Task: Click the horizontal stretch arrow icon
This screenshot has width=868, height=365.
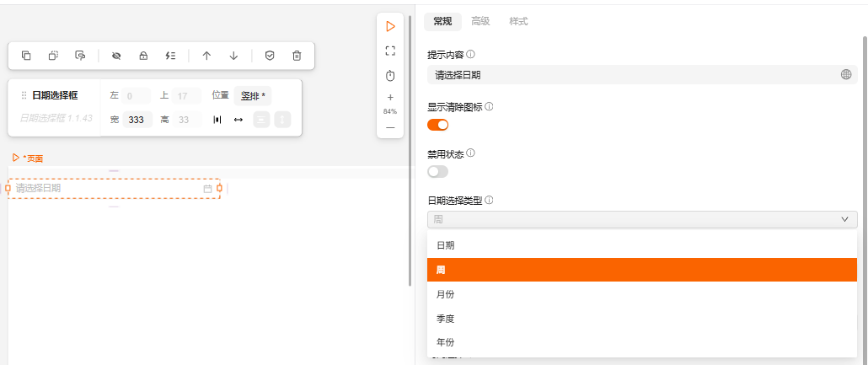Action: [x=238, y=120]
